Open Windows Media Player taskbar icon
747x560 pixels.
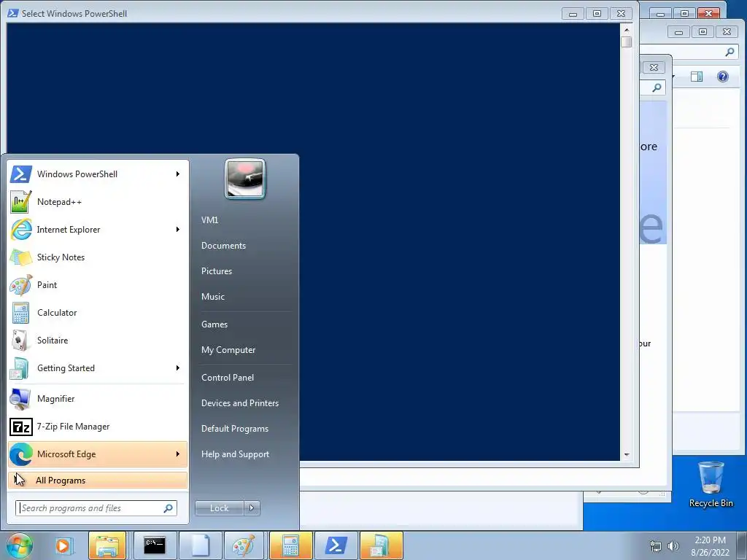pyautogui.click(x=63, y=545)
